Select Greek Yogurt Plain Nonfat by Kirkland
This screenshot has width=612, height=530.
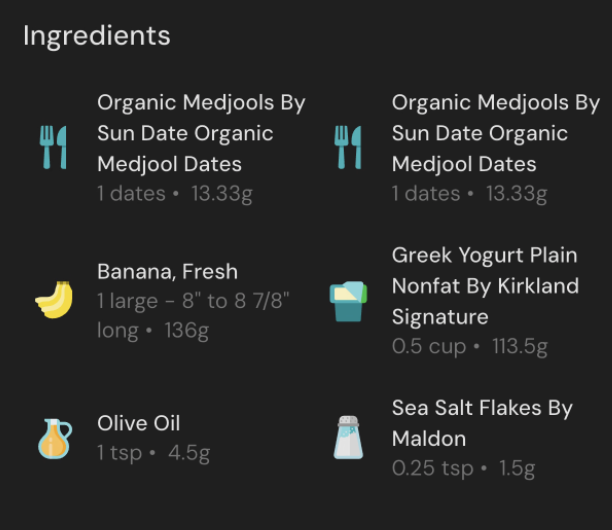pyautogui.click(x=485, y=286)
